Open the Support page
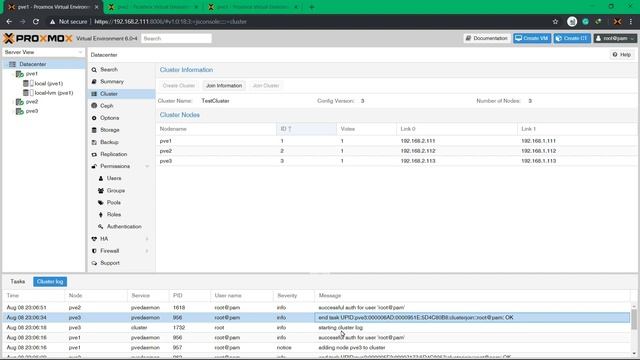 pyautogui.click(x=110, y=263)
